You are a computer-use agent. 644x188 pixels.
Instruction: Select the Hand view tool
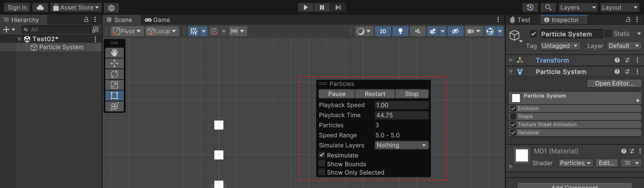(114, 53)
